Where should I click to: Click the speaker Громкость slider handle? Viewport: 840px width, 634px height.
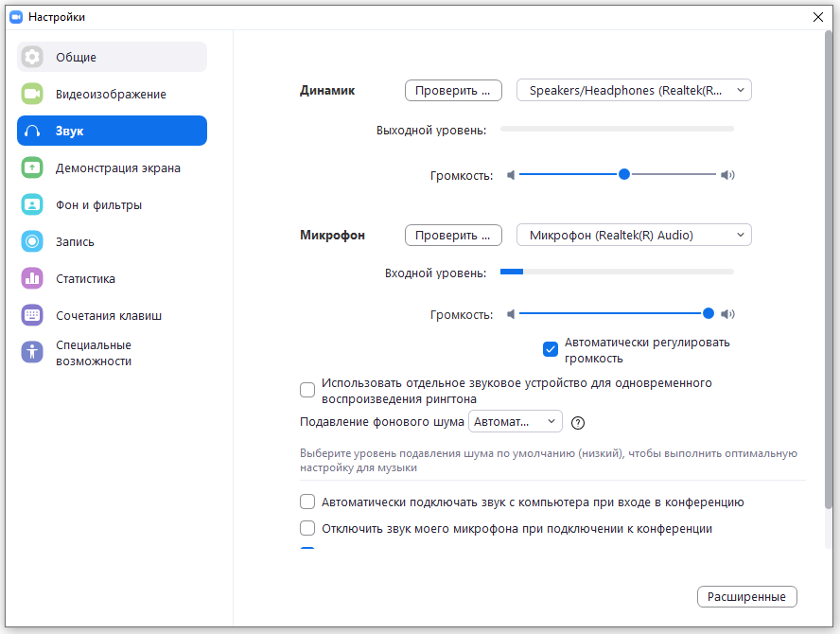(624, 174)
